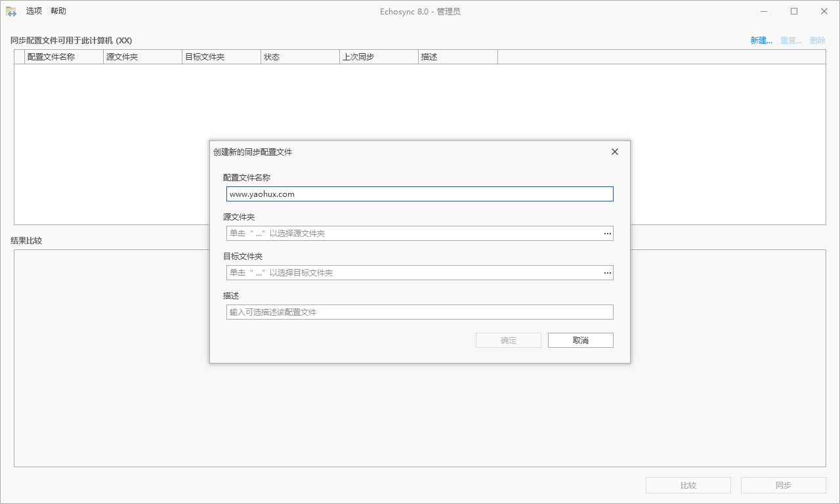Click the 比较 button at bottom

click(688, 485)
